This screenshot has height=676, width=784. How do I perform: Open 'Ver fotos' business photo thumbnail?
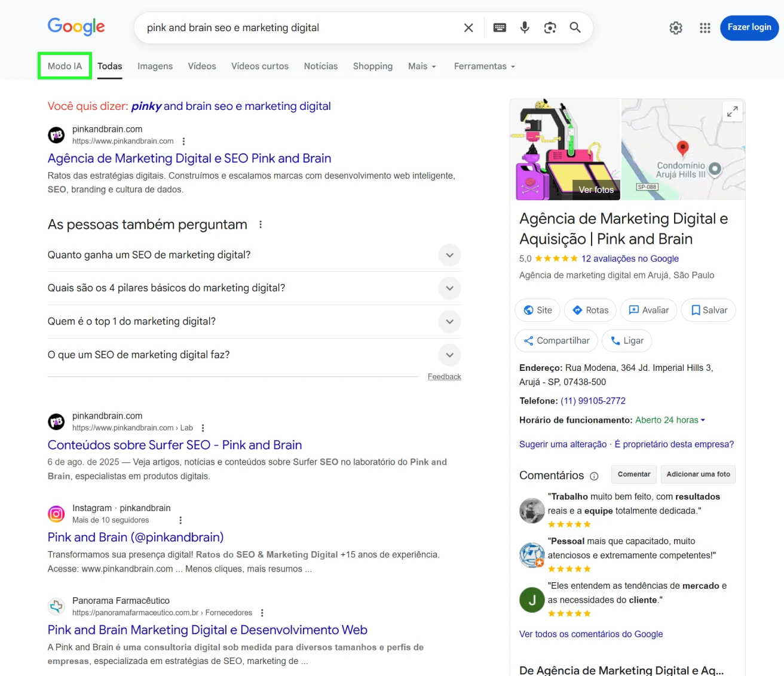(x=565, y=149)
